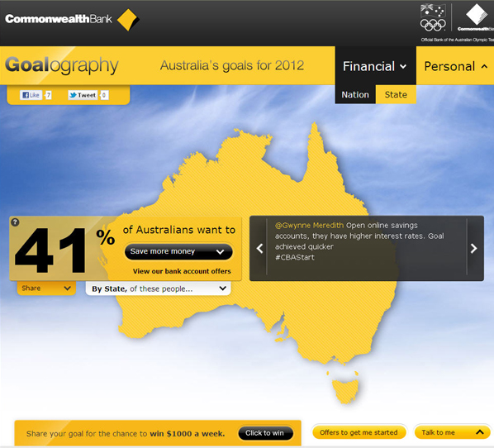Switch to the State tab
Viewport: 494px width, 448px height.
click(396, 94)
